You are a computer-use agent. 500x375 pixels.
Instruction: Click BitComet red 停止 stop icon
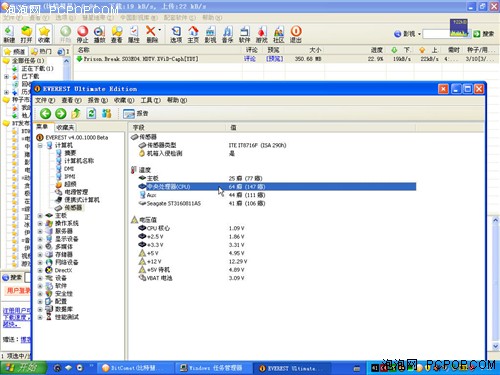click(82, 34)
